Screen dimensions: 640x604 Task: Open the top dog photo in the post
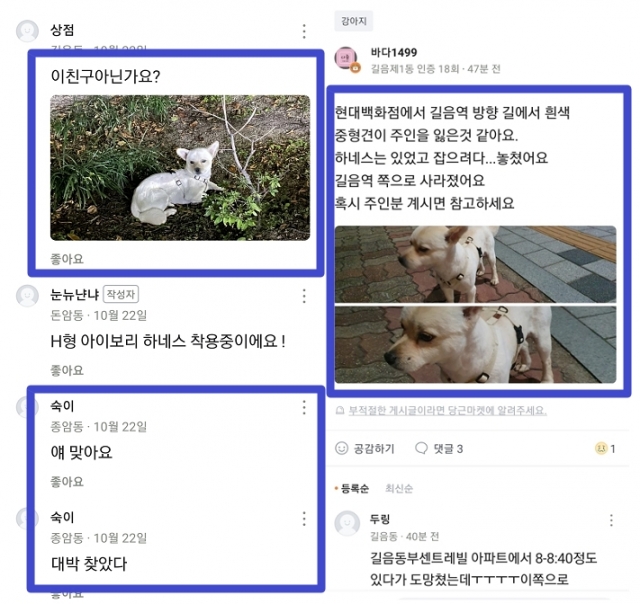476,264
